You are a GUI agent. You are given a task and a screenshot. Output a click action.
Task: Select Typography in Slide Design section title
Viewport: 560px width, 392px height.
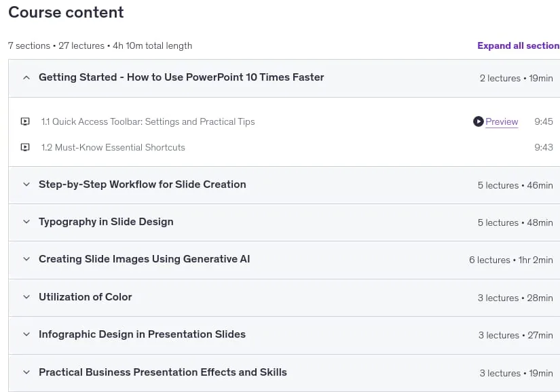click(x=106, y=222)
